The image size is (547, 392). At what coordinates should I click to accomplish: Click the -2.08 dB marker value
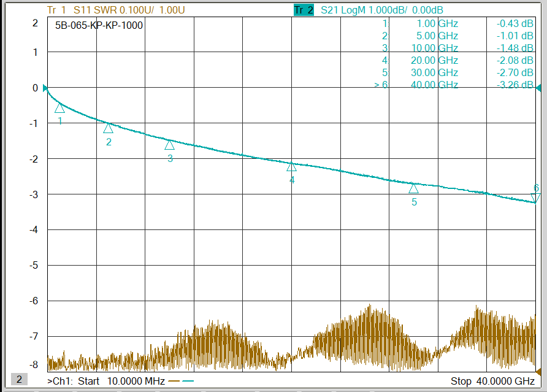pyautogui.click(x=515, y=60)
